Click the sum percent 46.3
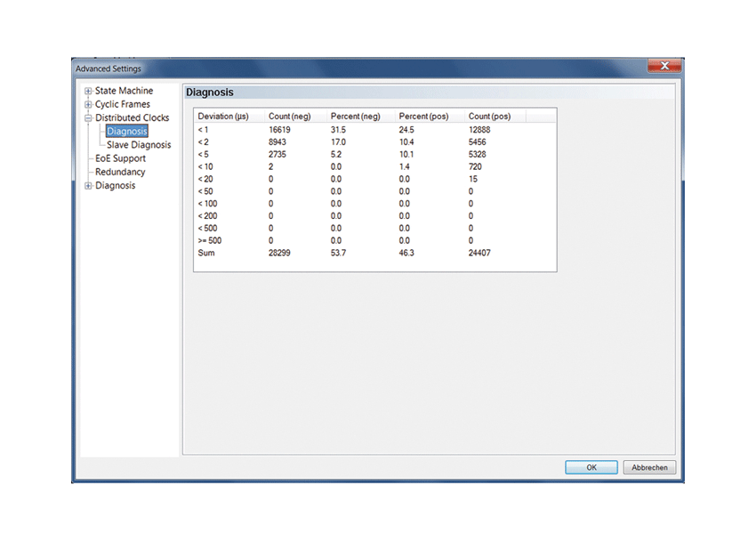This screenshot has height=541, width=756. click(406, 253)
